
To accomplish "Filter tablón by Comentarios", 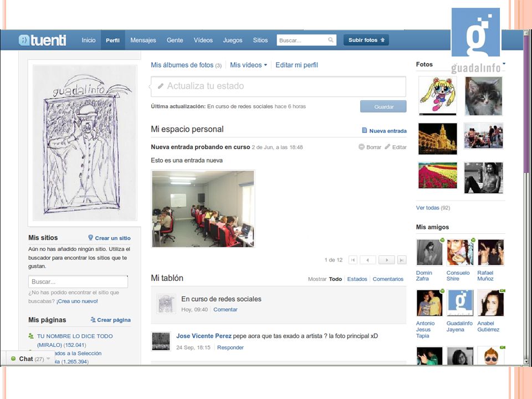I will click(388, 279).
